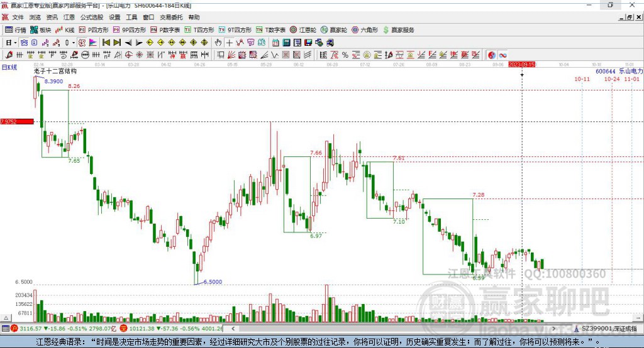Jump to last bar icon

(117, 43)
